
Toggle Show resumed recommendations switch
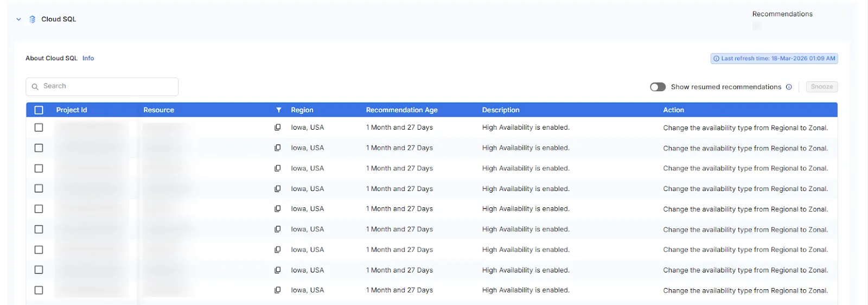pos(658,87)
